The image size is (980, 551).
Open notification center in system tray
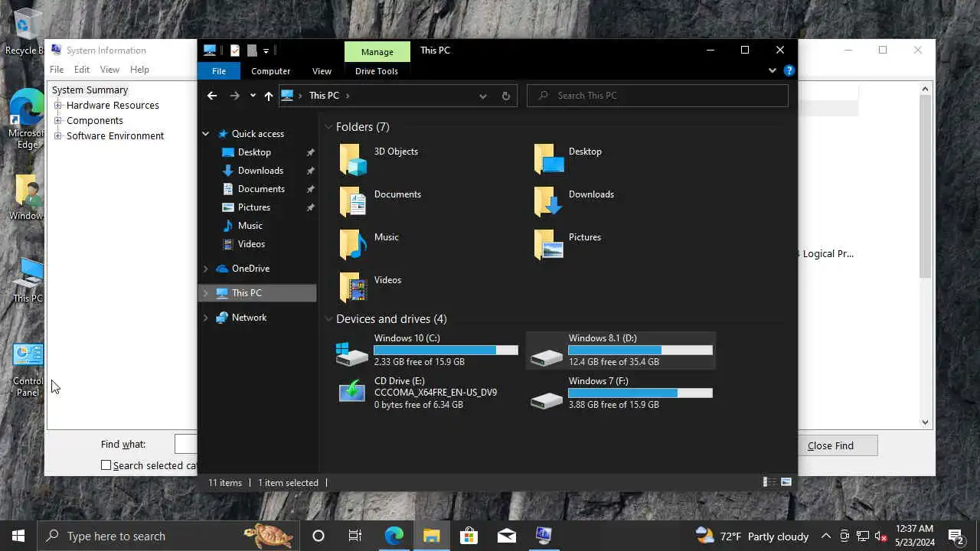click(x=955, y=536)
